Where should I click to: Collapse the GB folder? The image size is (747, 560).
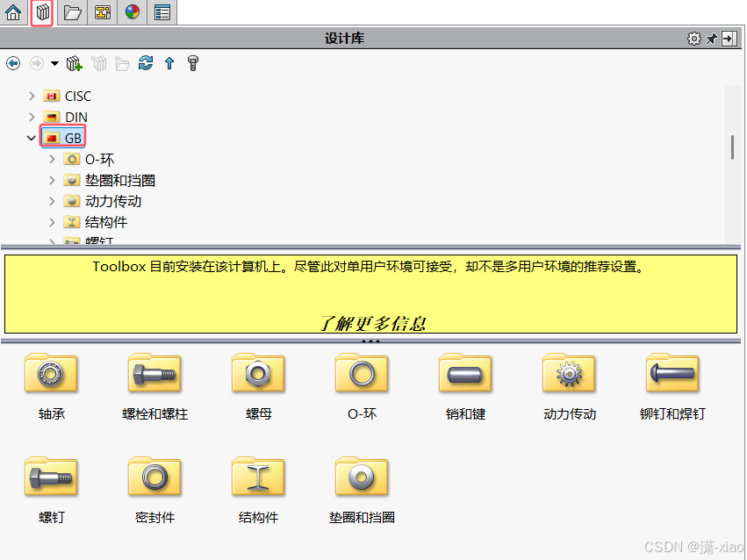click(32, 138)
